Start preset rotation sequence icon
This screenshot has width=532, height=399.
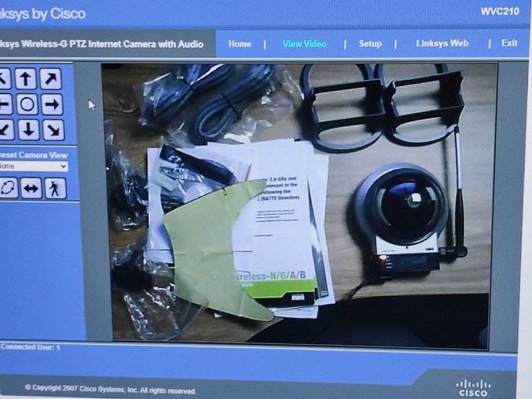[x=9, y=188]
